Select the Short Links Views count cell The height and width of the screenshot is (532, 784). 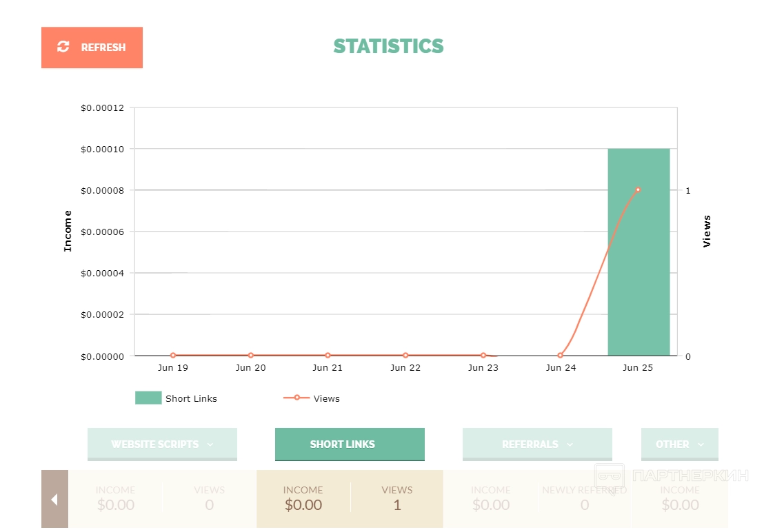(x=396, y=498)
